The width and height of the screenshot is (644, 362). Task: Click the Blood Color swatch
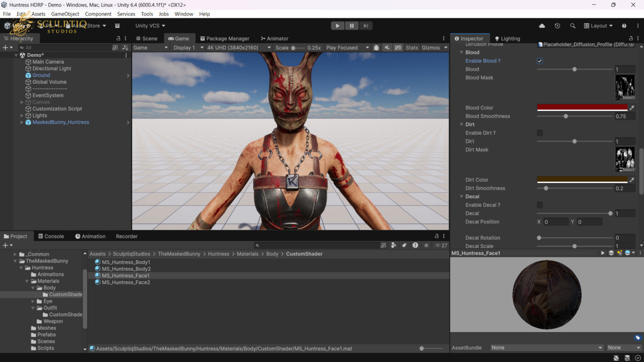[x=582, y=108]
